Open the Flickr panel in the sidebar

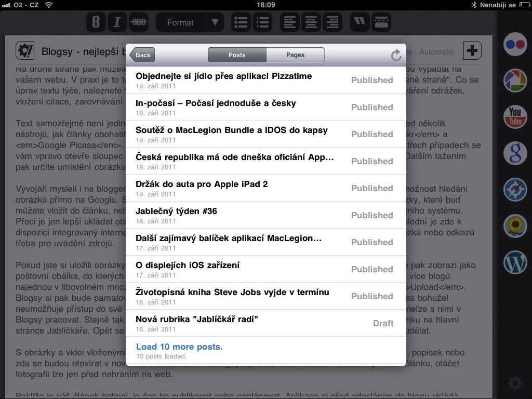click(515, 44)
